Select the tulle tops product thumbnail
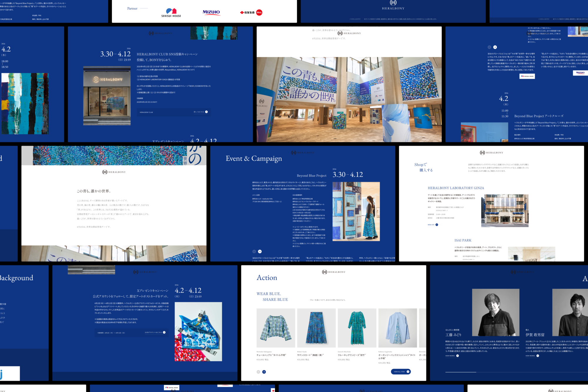This screenshot has height=392, width=588. click(x=276, y=328)
